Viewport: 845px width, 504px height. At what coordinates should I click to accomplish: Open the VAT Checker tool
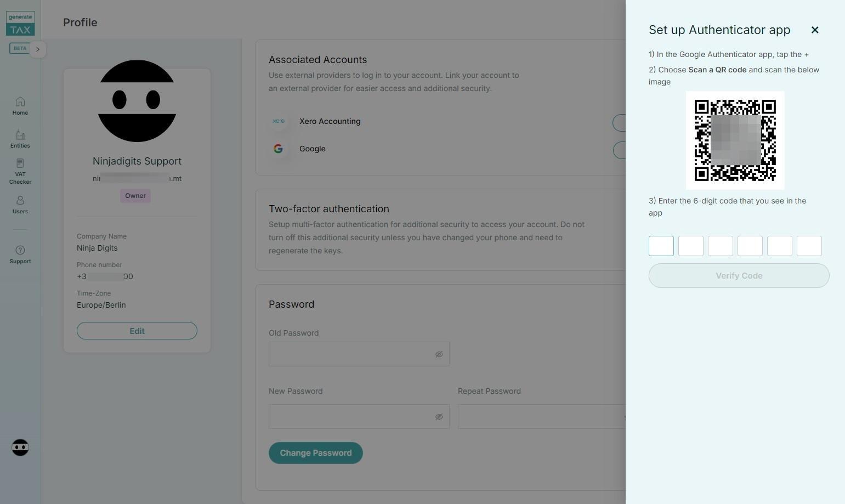tap(20, 171)
